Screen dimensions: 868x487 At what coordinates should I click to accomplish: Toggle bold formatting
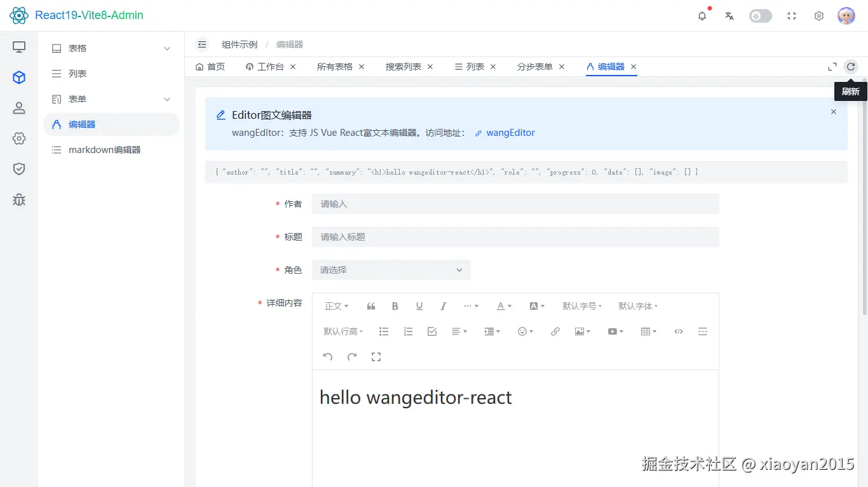(x=395, y=306)
